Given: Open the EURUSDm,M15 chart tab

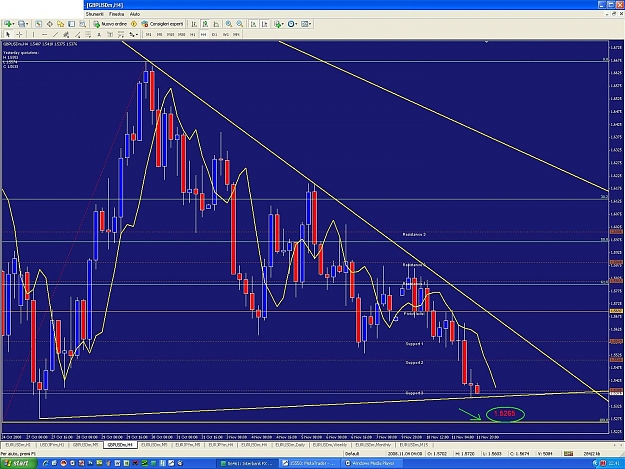Looking at the screenshot, I should click(414, 445).
